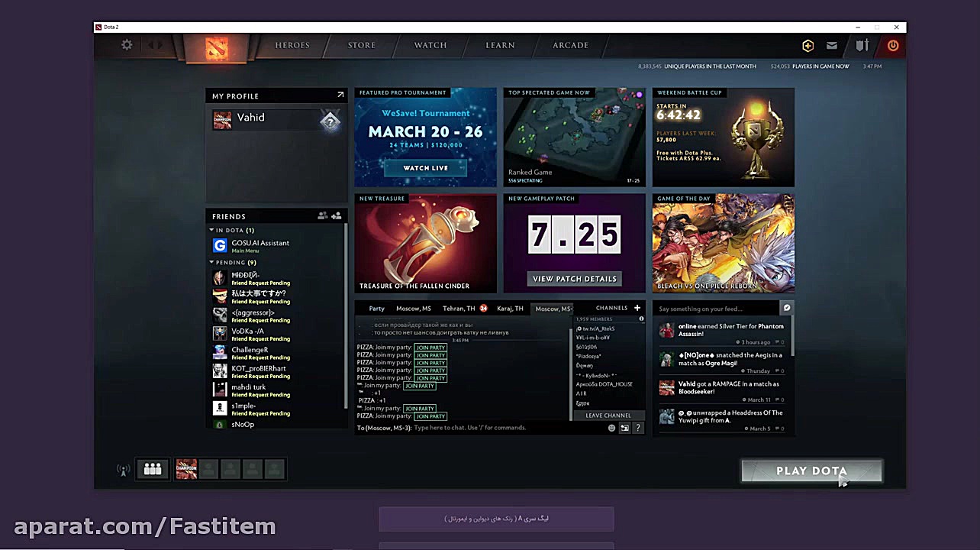
Task: Open the party members group icon
Action: [153, 469]
